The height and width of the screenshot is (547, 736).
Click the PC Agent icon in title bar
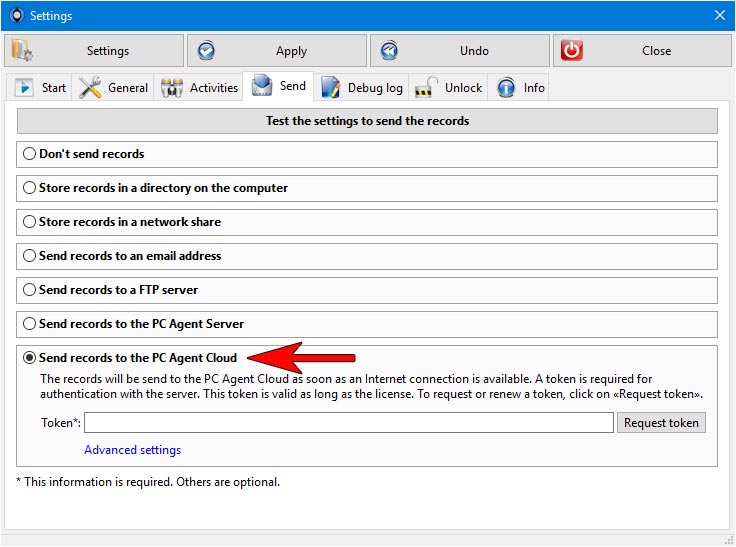click(x=16, y=15)
